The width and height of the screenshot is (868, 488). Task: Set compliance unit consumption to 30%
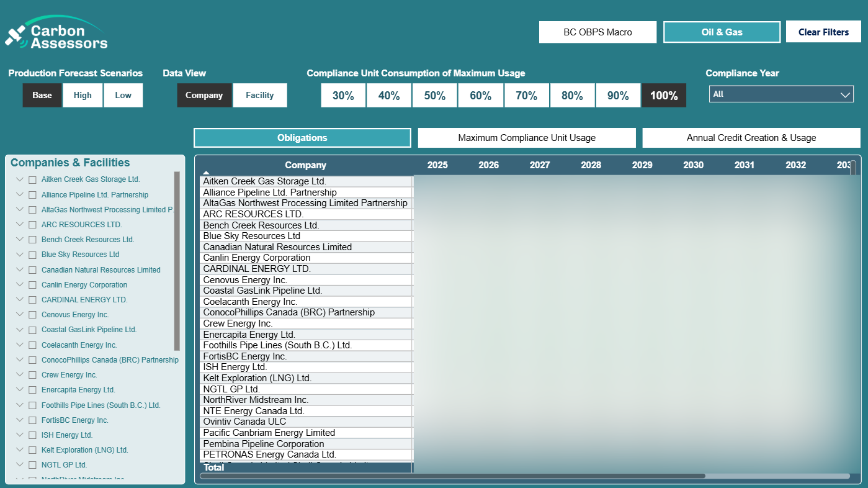coord(343,96)
